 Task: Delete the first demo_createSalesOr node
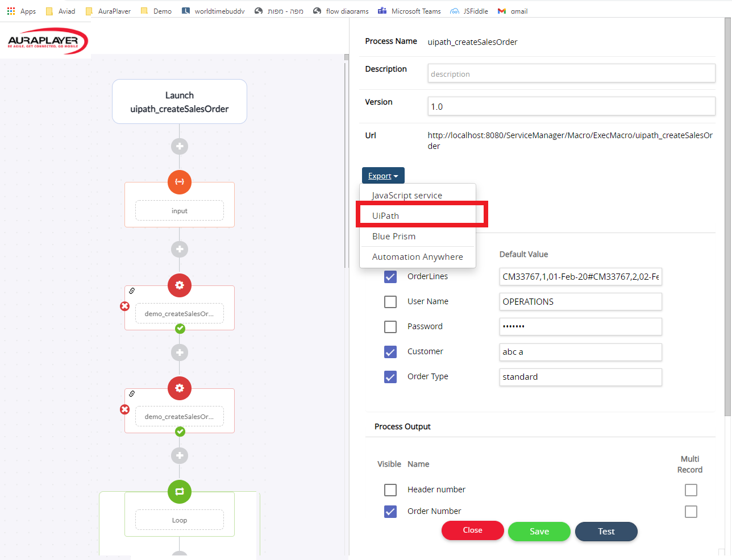point(125,306)
